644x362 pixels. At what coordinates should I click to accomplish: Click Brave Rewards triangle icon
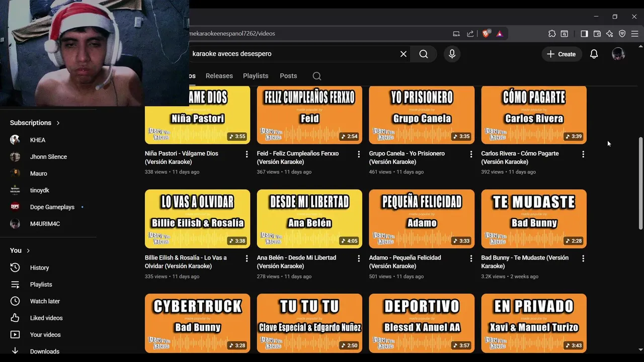tap(500, 34)
